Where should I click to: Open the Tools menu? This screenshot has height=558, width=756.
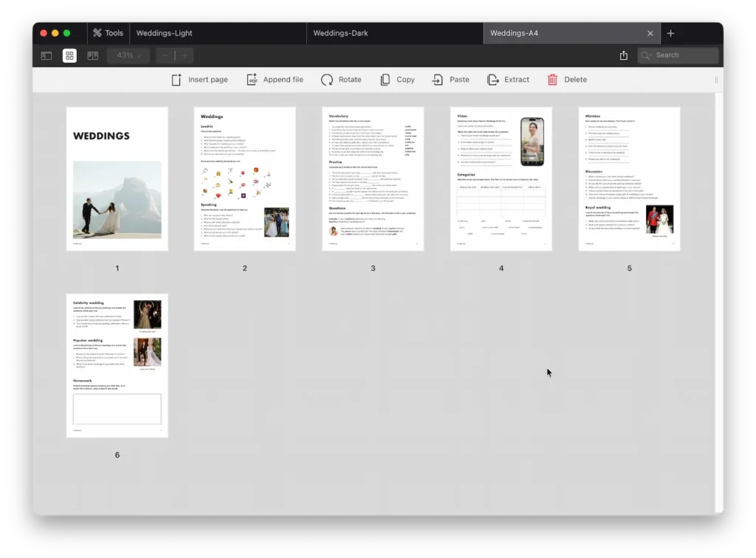(108, 33)
